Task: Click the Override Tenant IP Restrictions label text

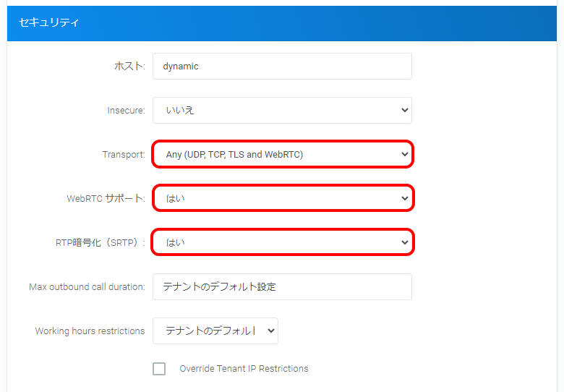Action: coord(244,369)
